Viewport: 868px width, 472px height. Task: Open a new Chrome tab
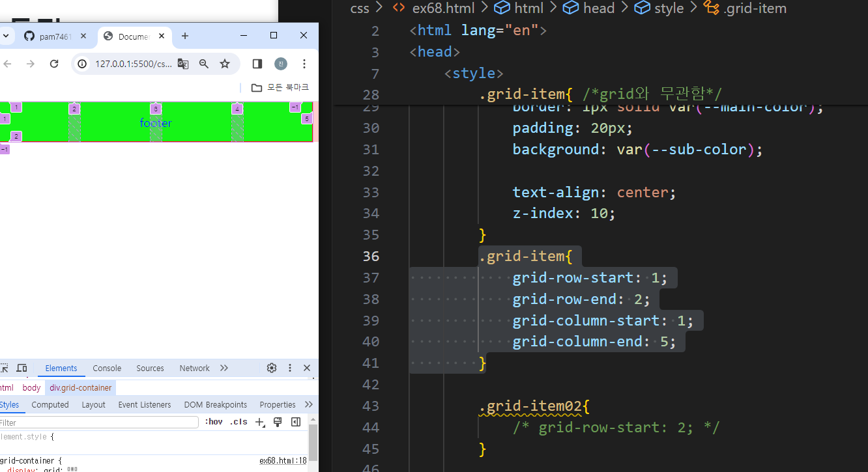point(185,36)
